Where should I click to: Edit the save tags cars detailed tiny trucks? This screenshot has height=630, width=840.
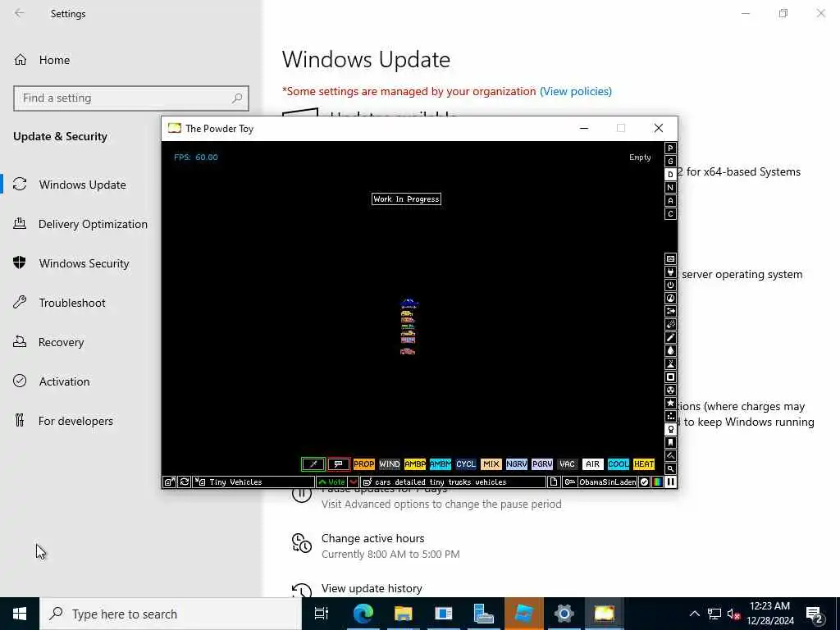pos(453,482)
